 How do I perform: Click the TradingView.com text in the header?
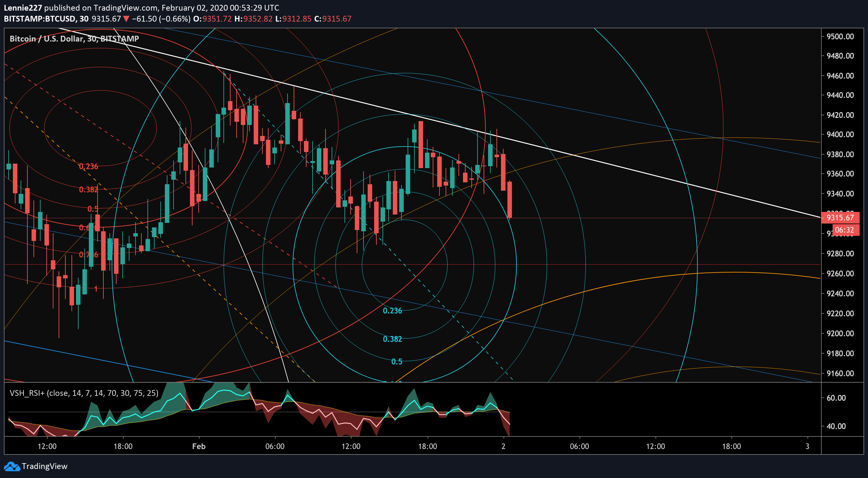tap(126, 8)
